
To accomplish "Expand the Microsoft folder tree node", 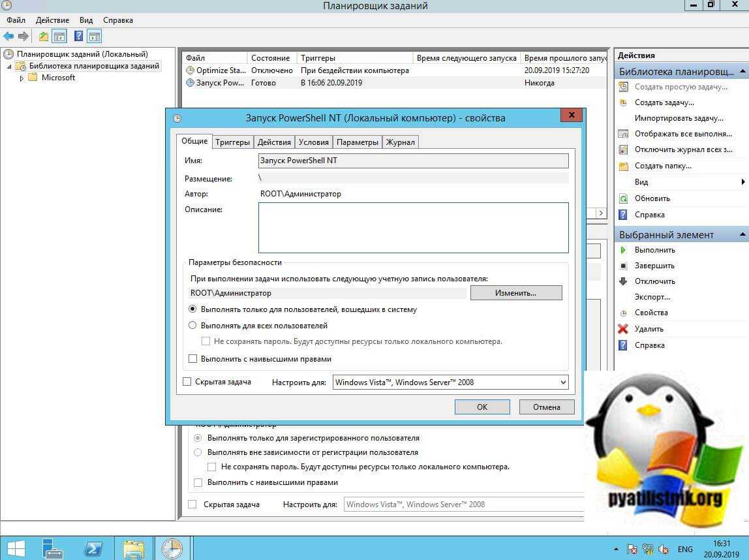I will pyautogui.click(x=22, y=78).
